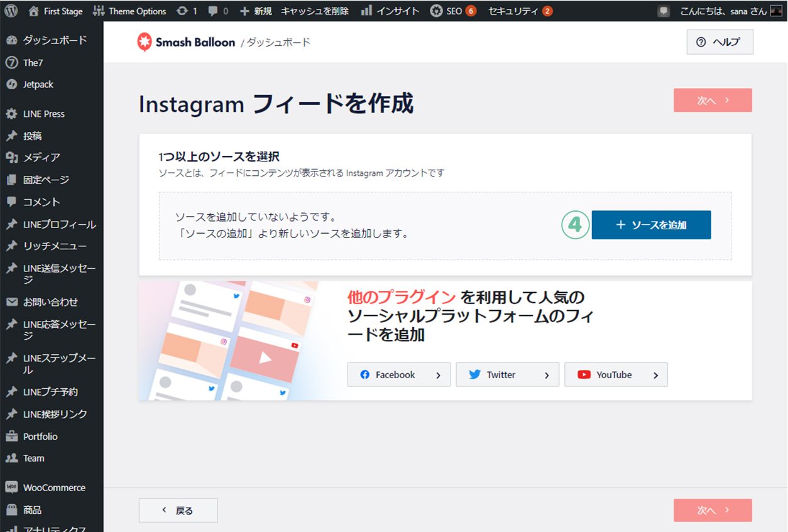This screenshot has height=532, width=788.
Task: Click the top 次へ button
Action: 713,100
